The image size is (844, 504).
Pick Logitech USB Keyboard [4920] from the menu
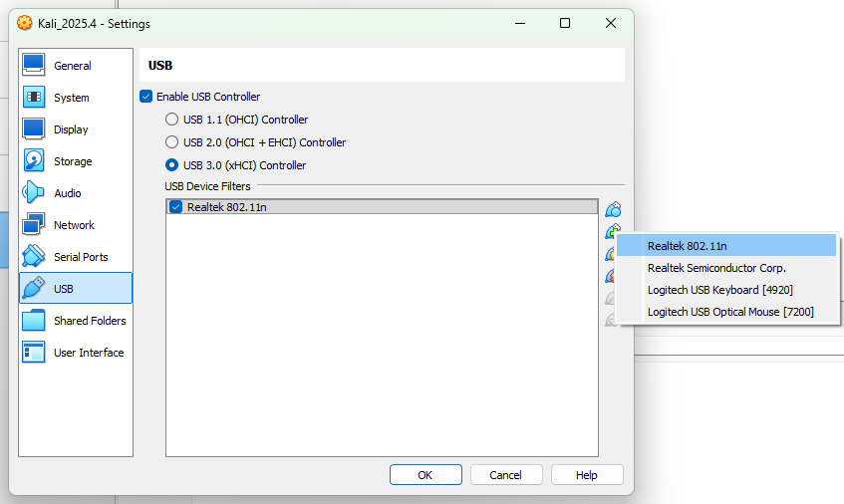coord(719,290)
